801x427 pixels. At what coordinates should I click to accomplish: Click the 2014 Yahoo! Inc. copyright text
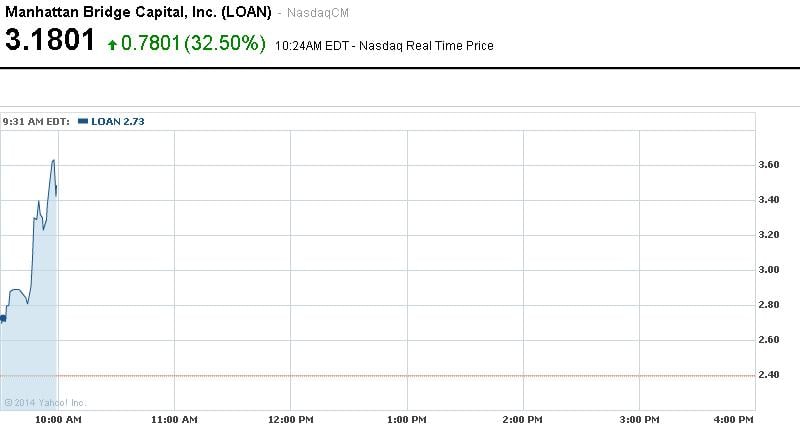[30, 402]
